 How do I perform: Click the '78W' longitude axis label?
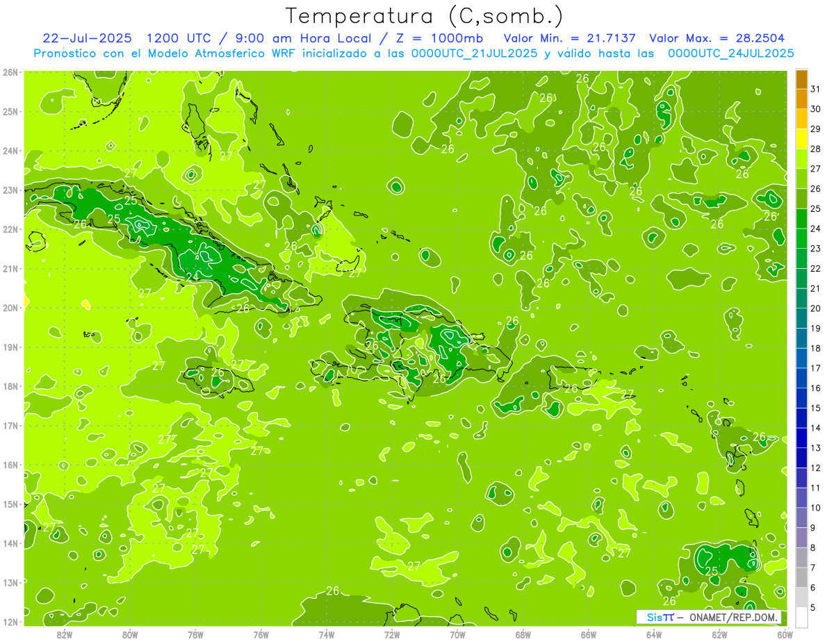(195, 634)
